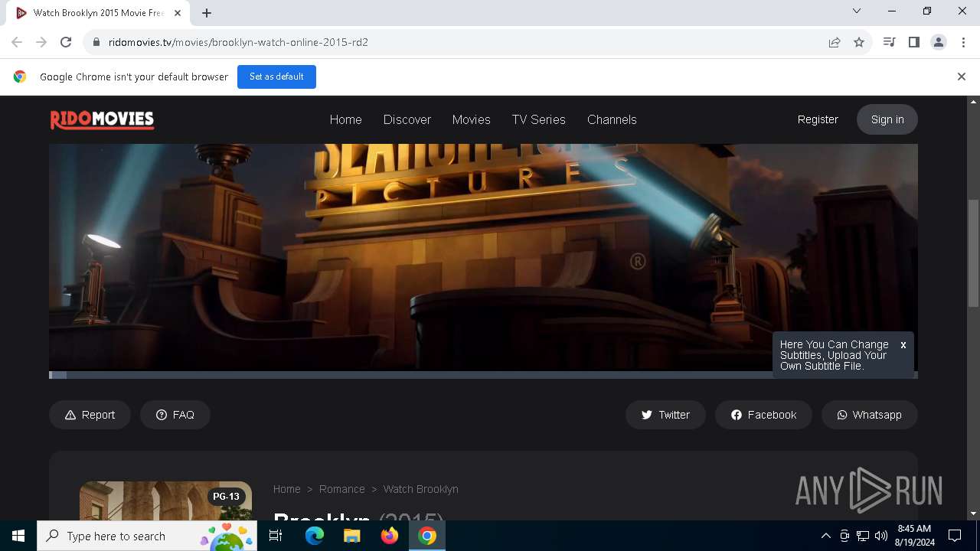The height and width of the screenshot is (551, 980).
Task: Click the Brooklyn poster thumbnail
Action: 165,501
